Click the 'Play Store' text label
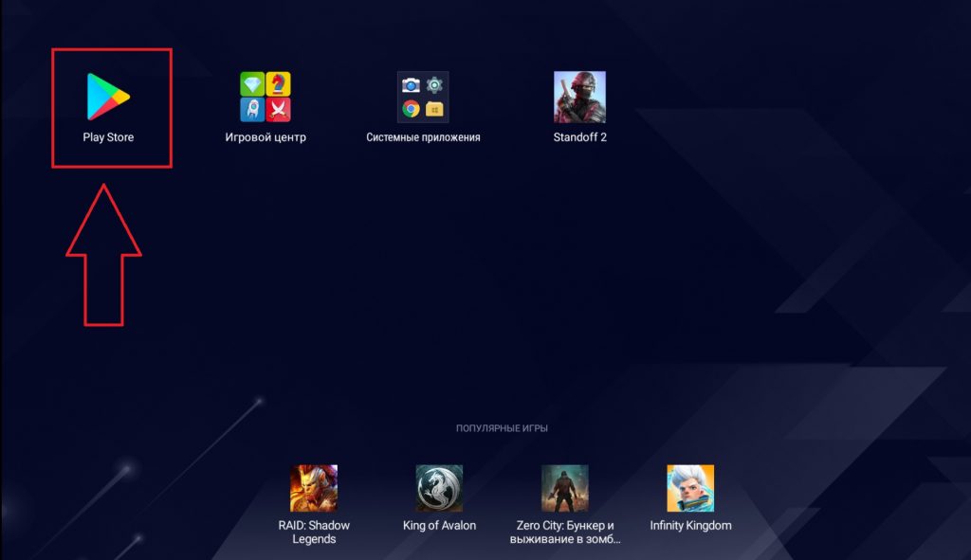Image resolution: width=971 pixels, height=560 pixels. (108, 137)
